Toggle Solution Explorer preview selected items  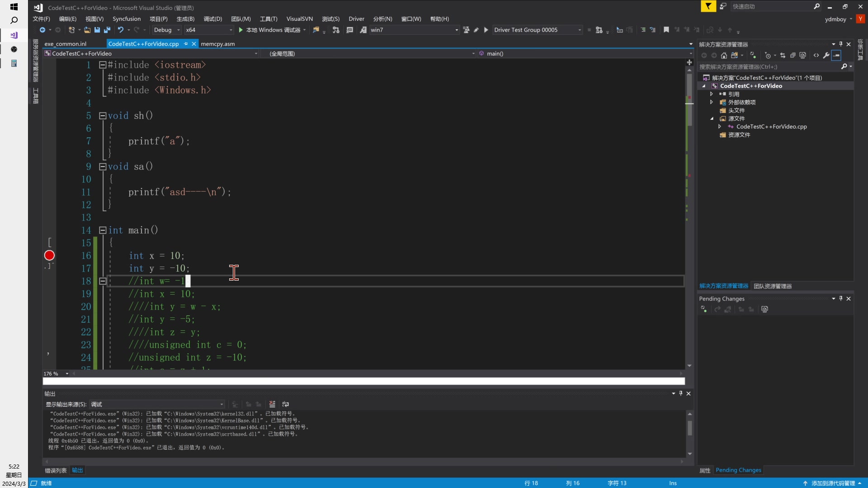point(836,56)
